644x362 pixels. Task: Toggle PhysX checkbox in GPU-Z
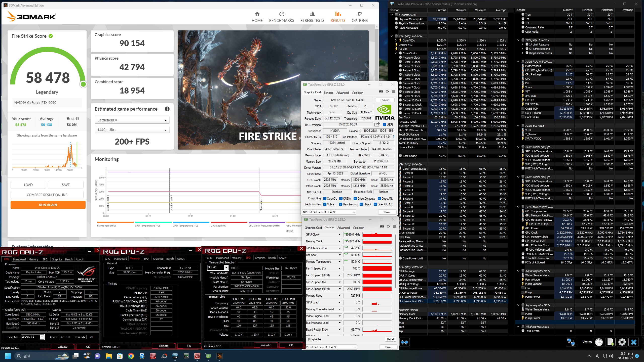click(x=361, y=204)
